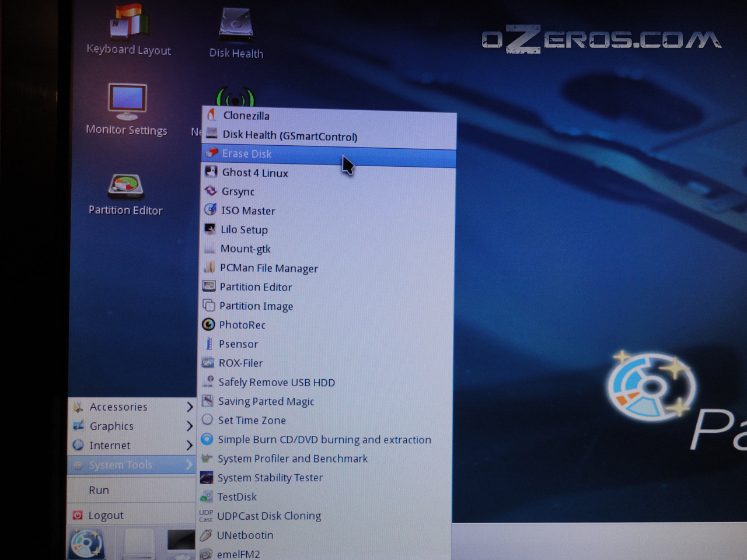
Task: Click the UNetbootin icon
Action: [205, 534]
